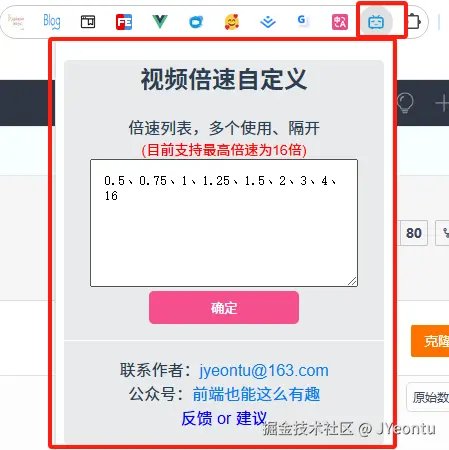449x450 pixels.
Task: Open the smiling emoji extension icon
Action: tap(232, 22)
